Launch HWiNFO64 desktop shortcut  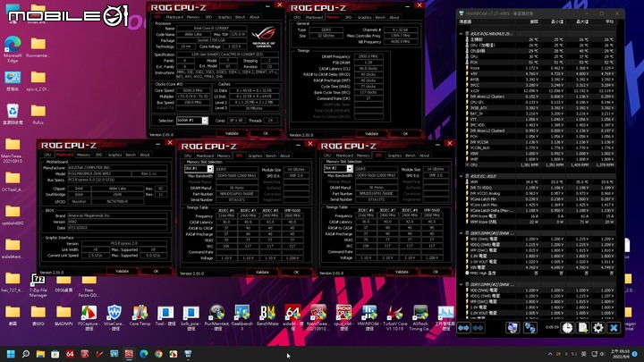[369, 316]
